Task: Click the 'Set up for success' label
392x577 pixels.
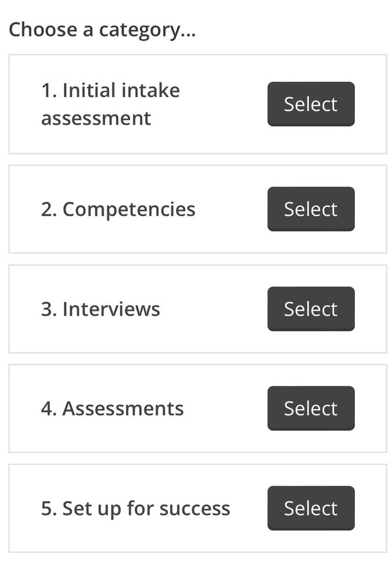Action: [x=135, y=508]
